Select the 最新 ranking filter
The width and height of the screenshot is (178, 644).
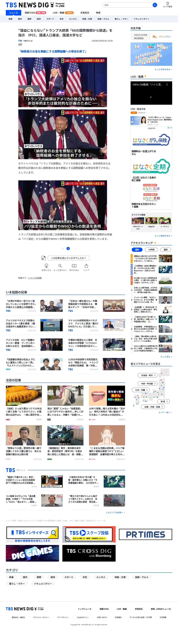tap(137, 250)
